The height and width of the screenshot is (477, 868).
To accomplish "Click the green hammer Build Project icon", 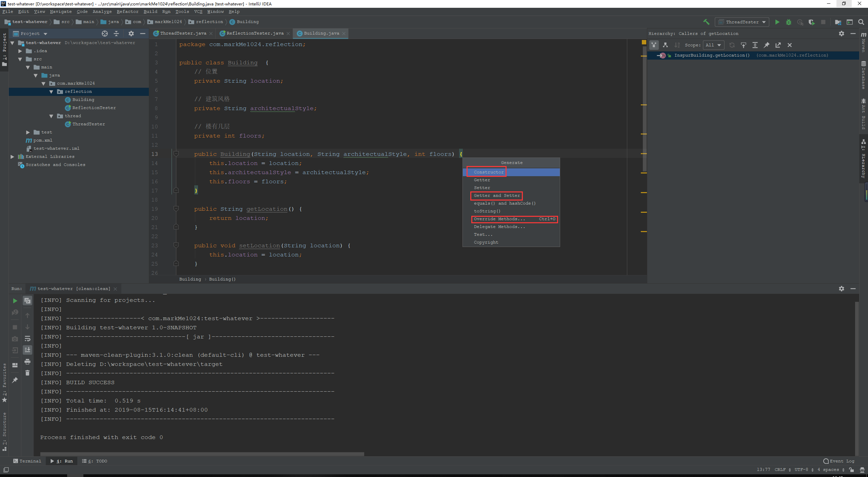I will click(706, 22).
